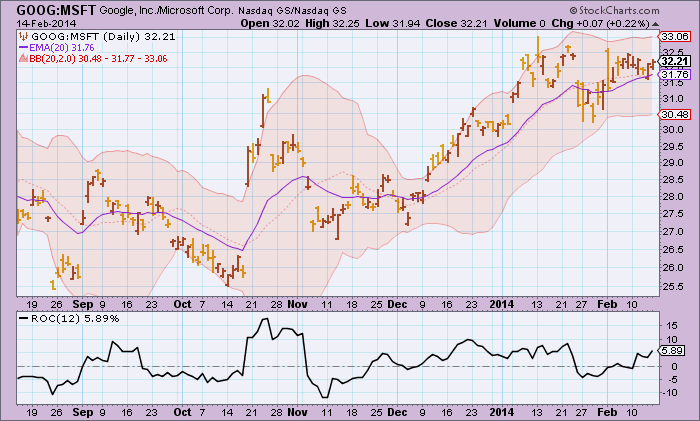Click the "ROC(12) 5.89%" indicator label
This screenshot has width=700, height=421.
click(75, 319)
